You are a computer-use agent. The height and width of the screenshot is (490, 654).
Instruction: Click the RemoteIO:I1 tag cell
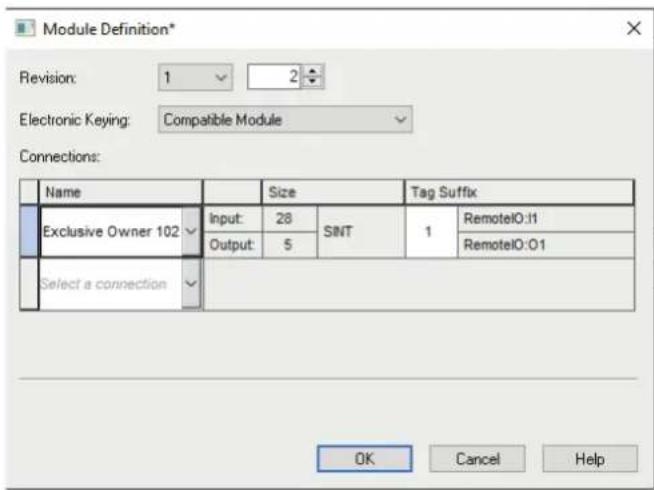click(x=546, y=219)
